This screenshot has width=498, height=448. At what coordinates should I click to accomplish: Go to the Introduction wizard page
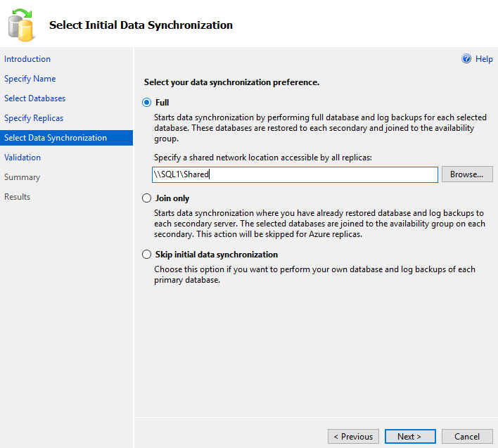coord(27,59)
